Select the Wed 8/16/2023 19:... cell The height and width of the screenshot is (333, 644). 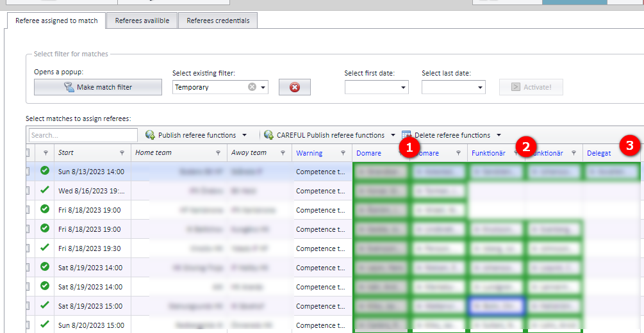coord(92,191)
